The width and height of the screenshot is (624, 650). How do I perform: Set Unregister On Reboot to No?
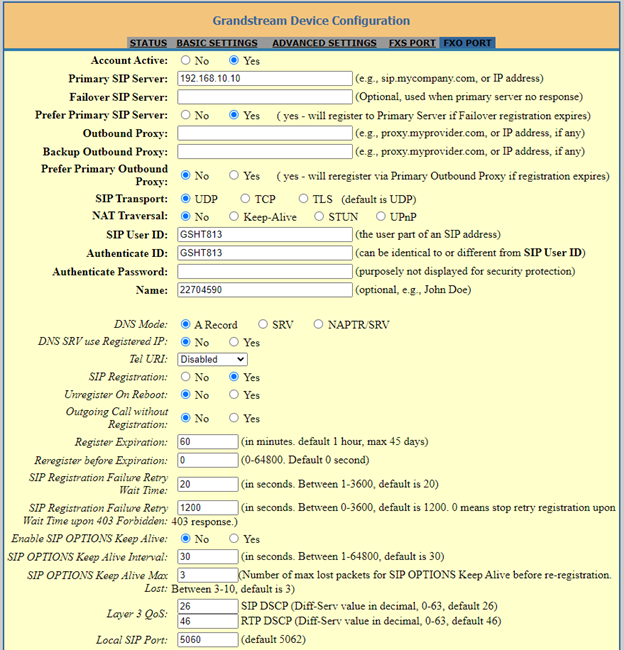186,395
